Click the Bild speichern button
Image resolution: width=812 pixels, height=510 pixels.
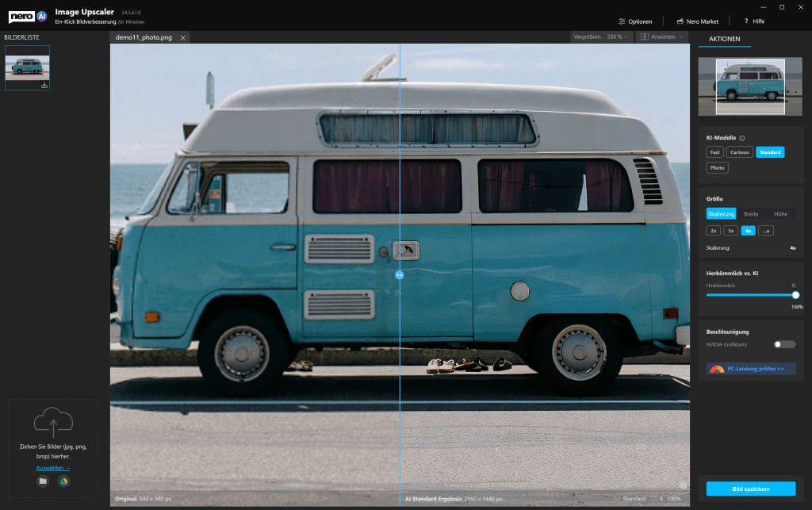click(750, 489)
